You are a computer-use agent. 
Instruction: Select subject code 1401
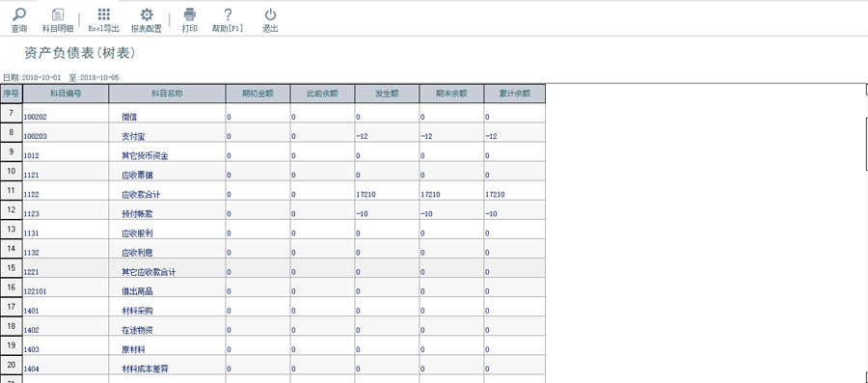32,311
